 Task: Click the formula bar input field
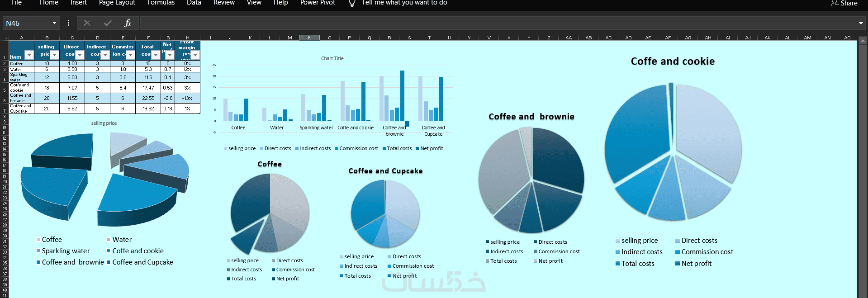[x=498, y=23]
